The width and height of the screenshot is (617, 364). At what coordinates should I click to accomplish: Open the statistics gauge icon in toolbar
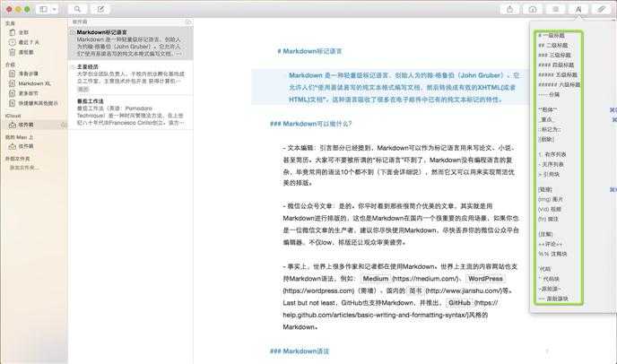pos(533,9)
